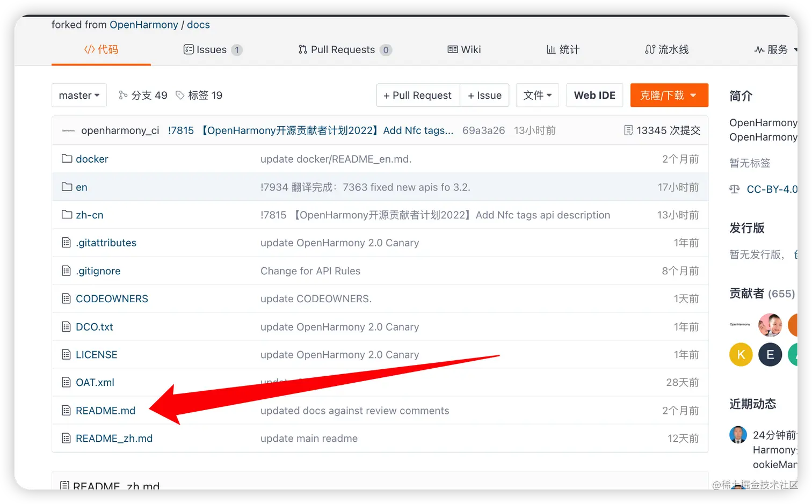Launch Web IDE
This screenshot has width=812, height=504.
tap(595, 95)
